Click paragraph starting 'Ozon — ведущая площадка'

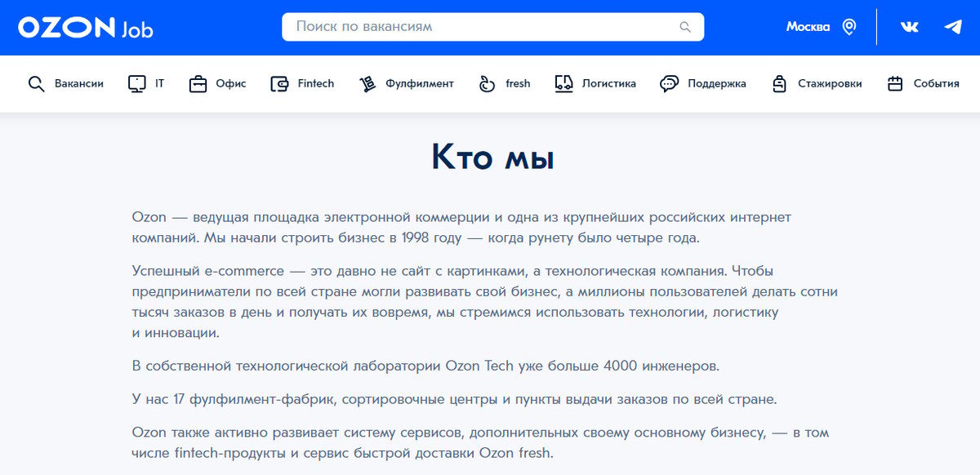tap(461, 228)
